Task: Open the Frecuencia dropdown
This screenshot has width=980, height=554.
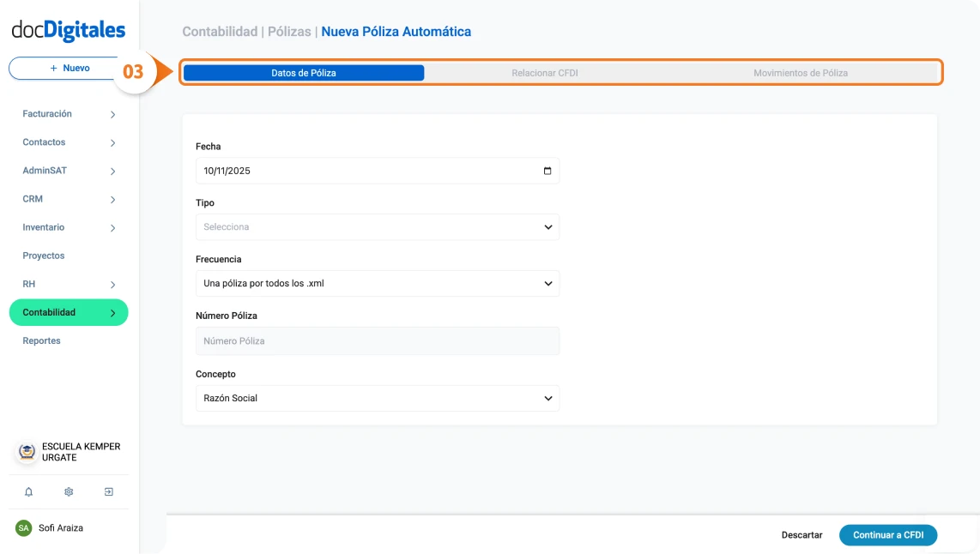Action: point(377,284)
